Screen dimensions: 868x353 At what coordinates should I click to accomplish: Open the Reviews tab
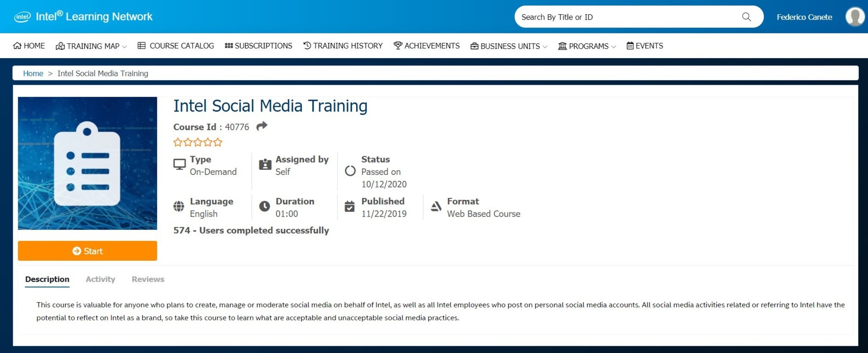pos(148,279)
